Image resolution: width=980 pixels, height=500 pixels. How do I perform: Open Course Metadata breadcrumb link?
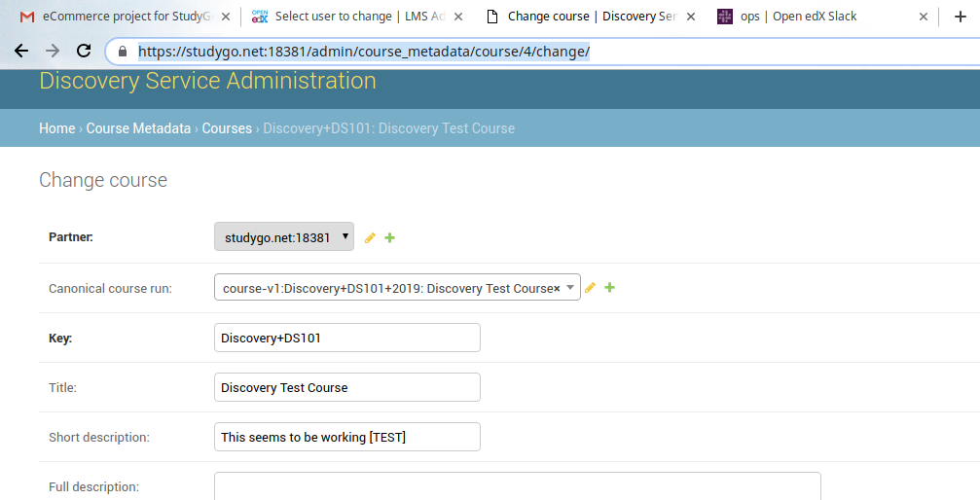coord(138,128)
